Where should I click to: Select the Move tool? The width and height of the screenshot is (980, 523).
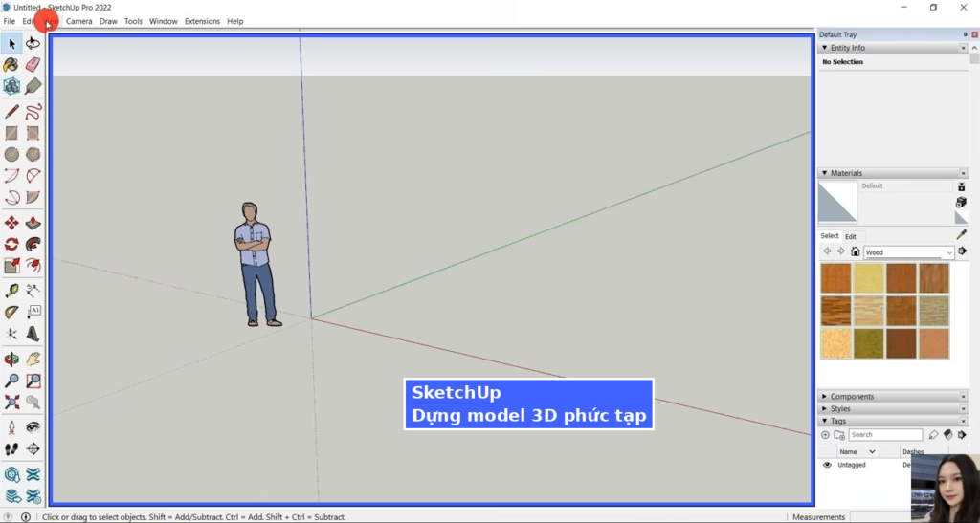tap(11, 224)
